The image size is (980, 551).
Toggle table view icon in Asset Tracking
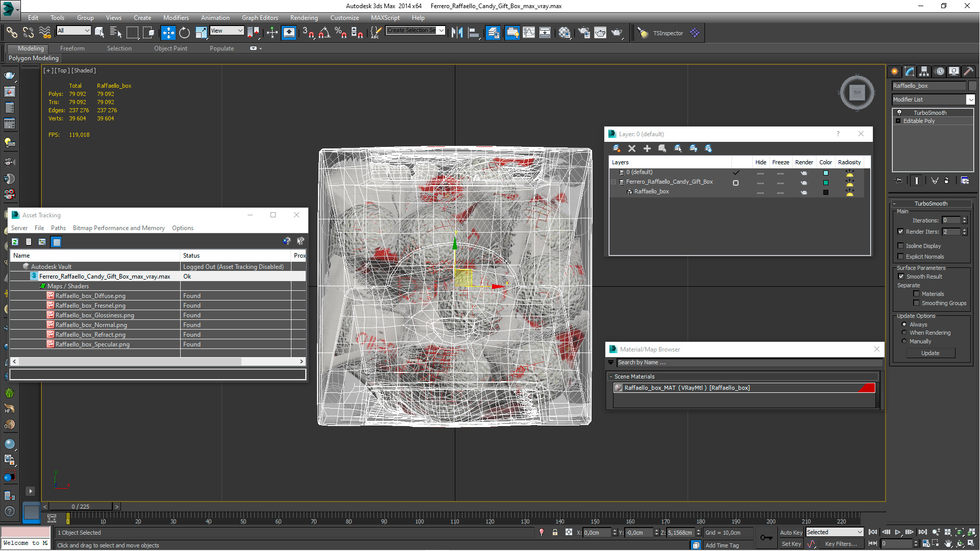(x=57, y=242)
